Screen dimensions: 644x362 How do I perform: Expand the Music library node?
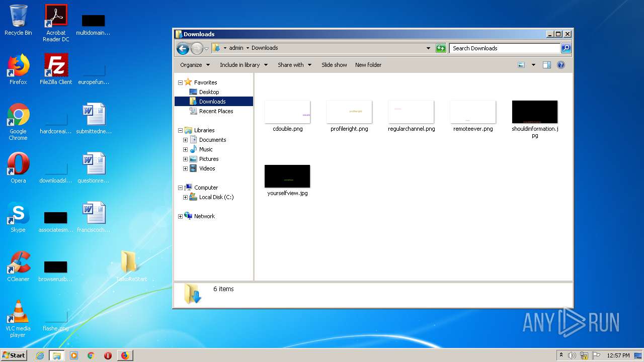click(185, 149)
